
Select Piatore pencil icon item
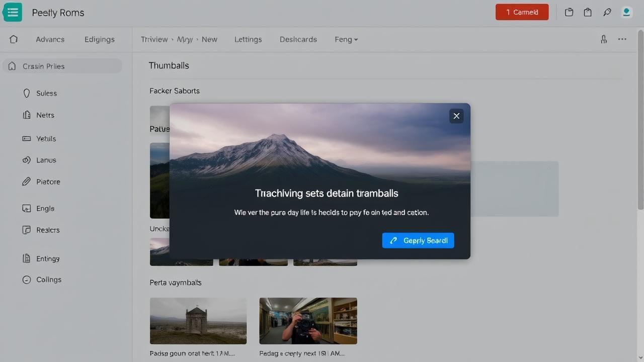[x=48, y=182]
